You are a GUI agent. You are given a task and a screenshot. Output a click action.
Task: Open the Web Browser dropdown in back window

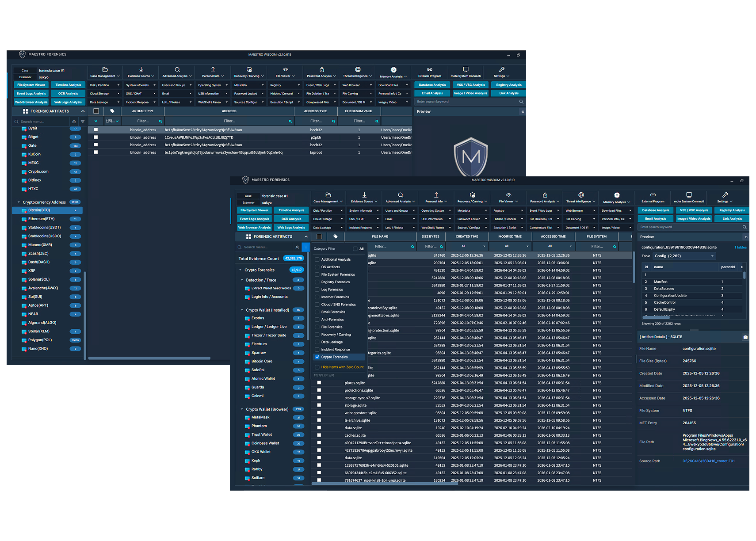tap(357, 85)
